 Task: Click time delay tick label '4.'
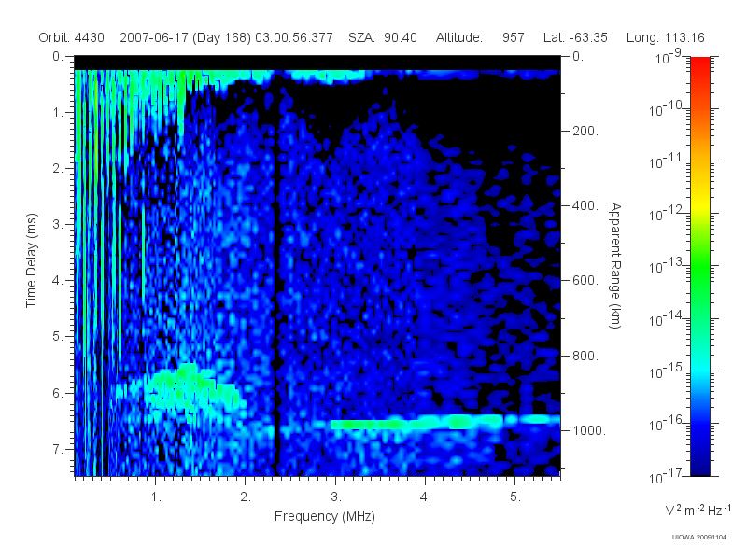click(x=58, y=281)
